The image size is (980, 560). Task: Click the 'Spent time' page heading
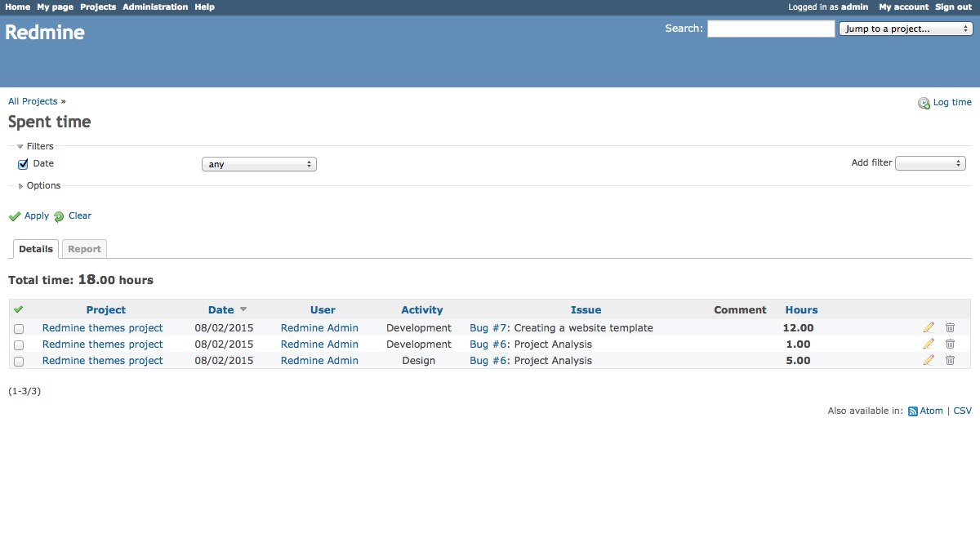coord(50,122)
